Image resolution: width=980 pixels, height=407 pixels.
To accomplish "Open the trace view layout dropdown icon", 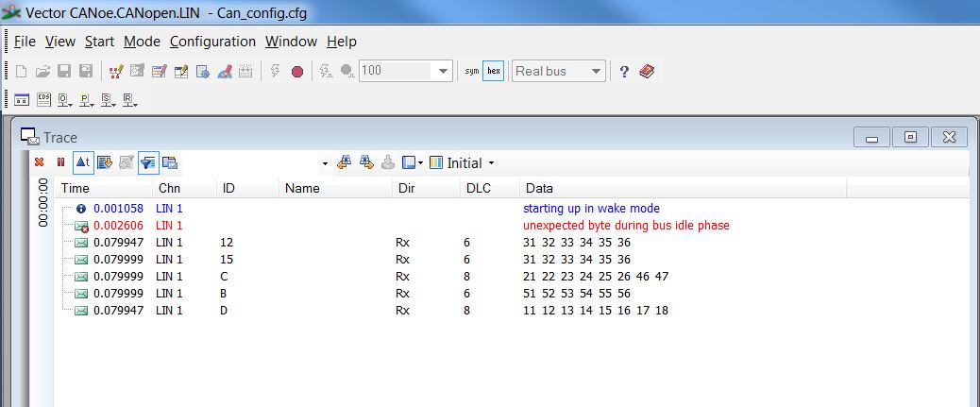I will coord(413,162).
